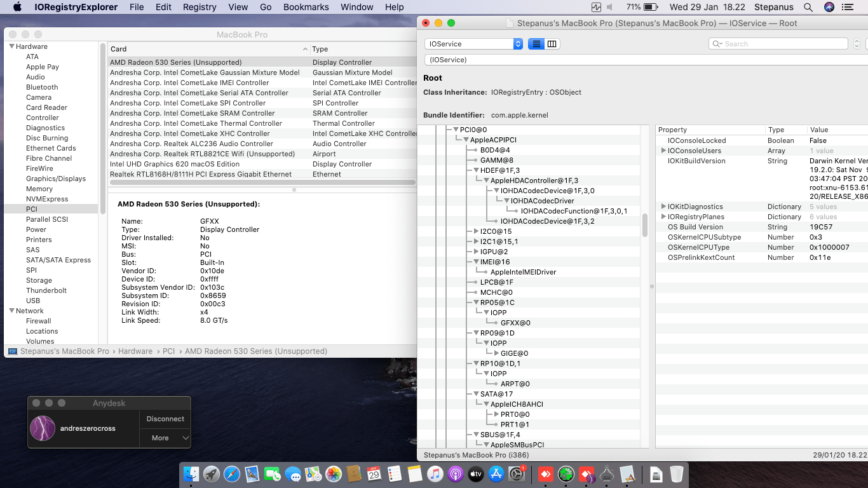Image resolution: width=868 pixels, height=488 pixels.
Task: Open the Registry menu
Action: (x=199, y=7)
